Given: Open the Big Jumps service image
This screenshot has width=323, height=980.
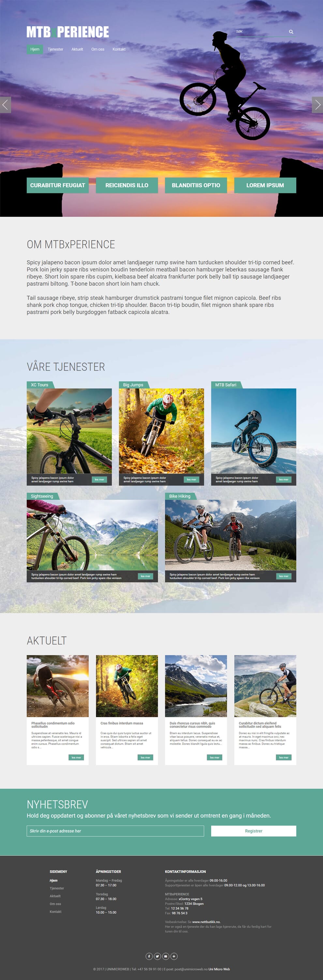Looking at the screenshot, I should point(161,431).
